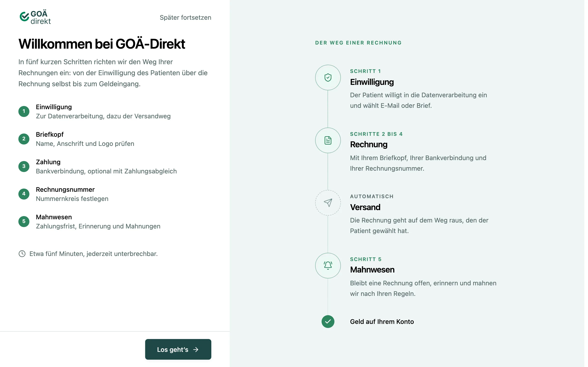588x367 pixels.
Task: Click the shield icon for Einwilligung
Action: click(x=328, y=78)
